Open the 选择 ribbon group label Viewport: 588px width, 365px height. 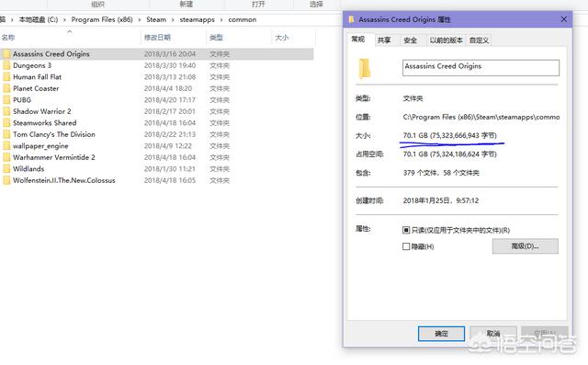(x=316, y=4)
